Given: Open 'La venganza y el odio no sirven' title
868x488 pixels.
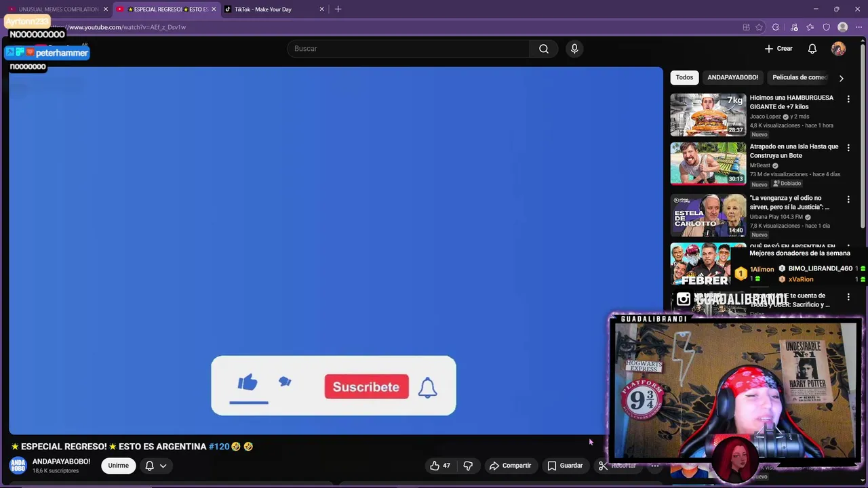Looking at the screenshot, I should tap(790, 203).
